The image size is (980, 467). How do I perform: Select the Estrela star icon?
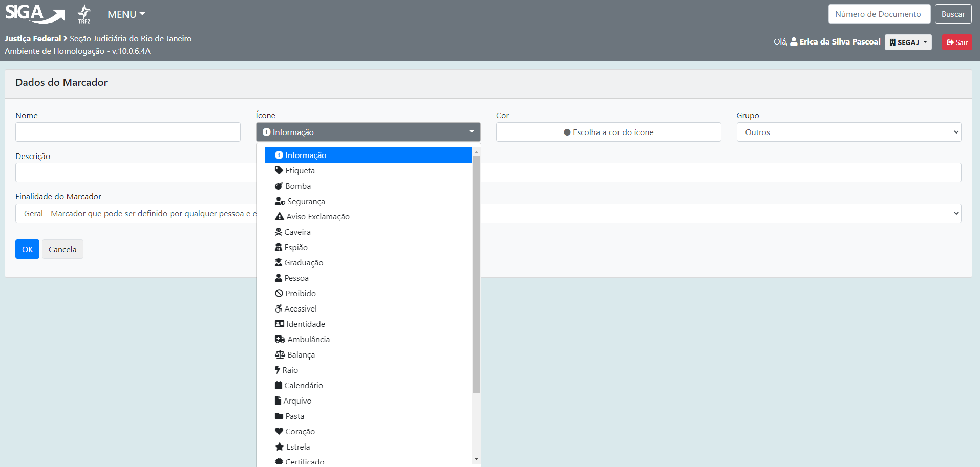pyautogui.click(x=297, y=447)
